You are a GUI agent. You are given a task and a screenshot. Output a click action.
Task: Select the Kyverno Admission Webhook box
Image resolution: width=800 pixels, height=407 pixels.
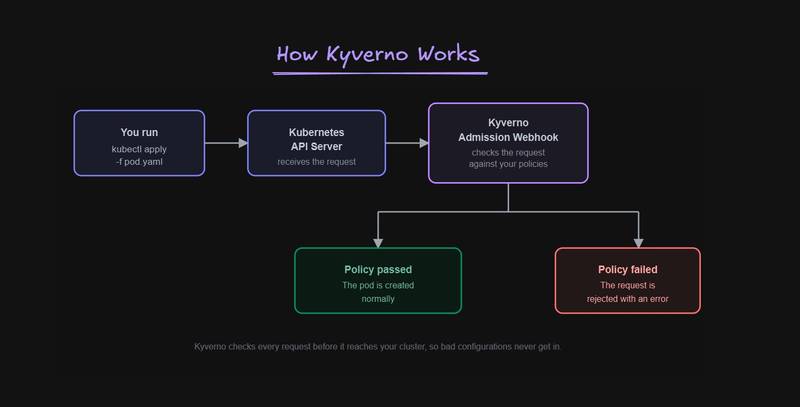[x=508, y=143]
